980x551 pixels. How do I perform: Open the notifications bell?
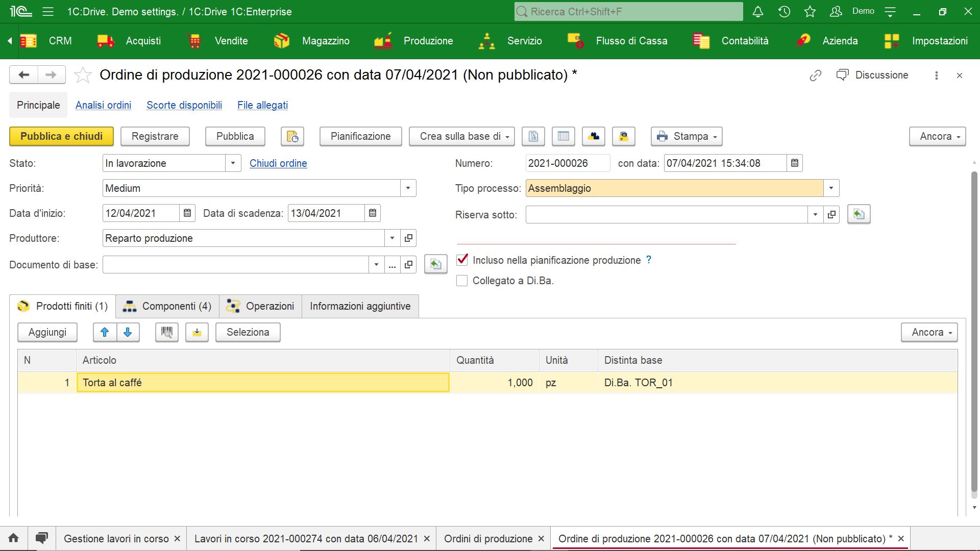[x=758, y=12]
